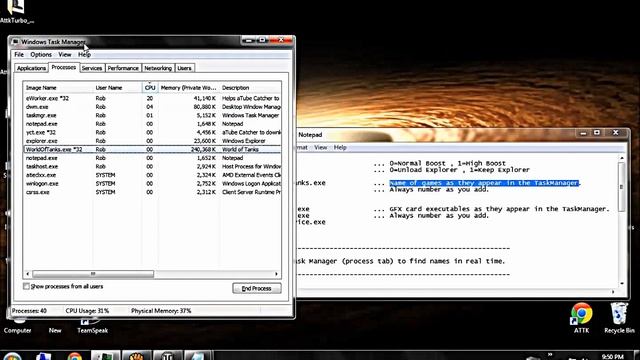This screenshot has height=360, width=640.
Task: Click the 'GFX card executables' line in Notepad
Action: (499, 209)
